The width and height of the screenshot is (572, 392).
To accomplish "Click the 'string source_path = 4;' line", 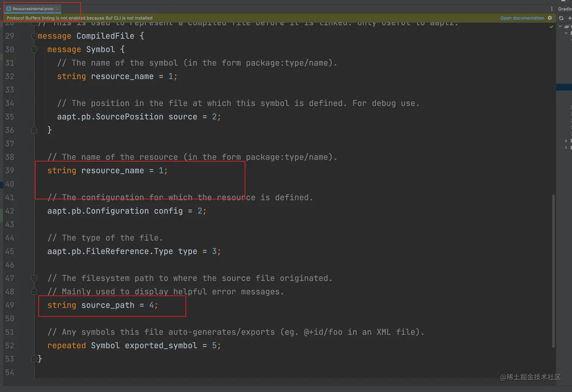I will tap(103, 305).
